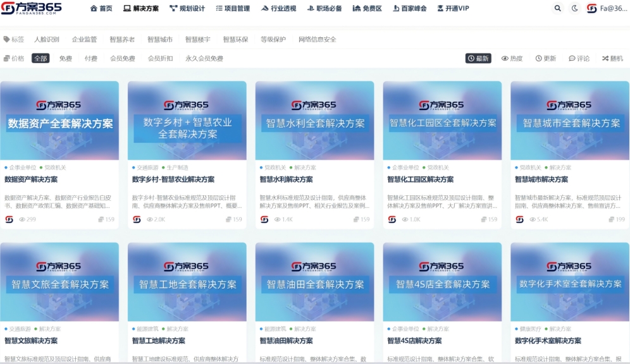Screen dimensions: 630x364
Task: Open 智慧水利全套解决方案 thumbnail
Action: [x=314, y=121]
